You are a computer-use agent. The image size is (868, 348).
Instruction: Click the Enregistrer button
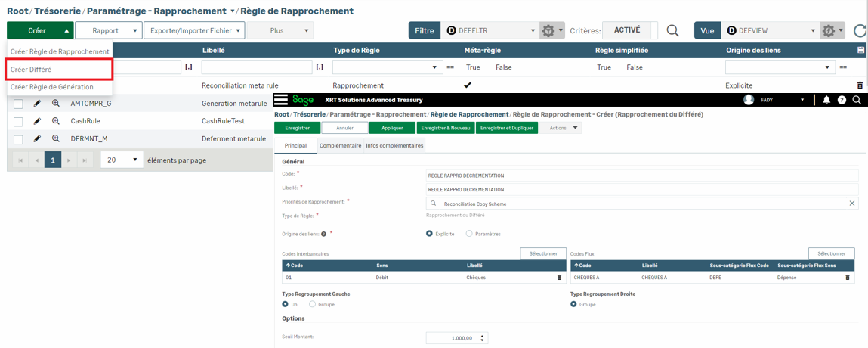tap(297, 128)
